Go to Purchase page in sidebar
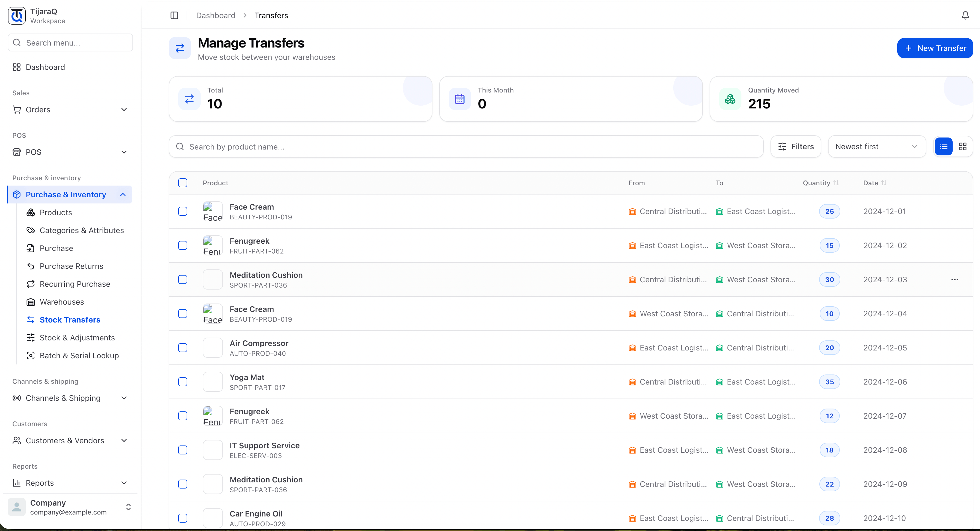The width and height of the screenshot is (980, 531). [56, 248]
